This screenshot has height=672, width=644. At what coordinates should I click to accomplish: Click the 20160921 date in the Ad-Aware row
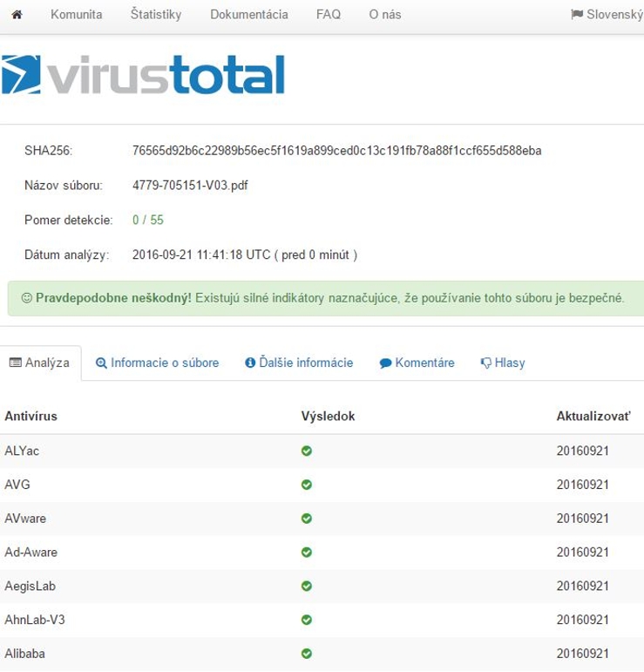point(583,552)
